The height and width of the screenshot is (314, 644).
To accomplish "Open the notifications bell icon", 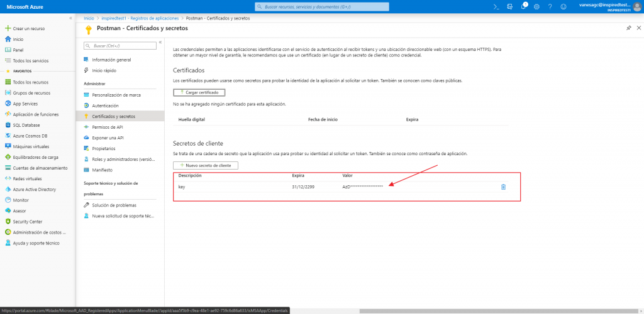I will click(x=523, y=6).
